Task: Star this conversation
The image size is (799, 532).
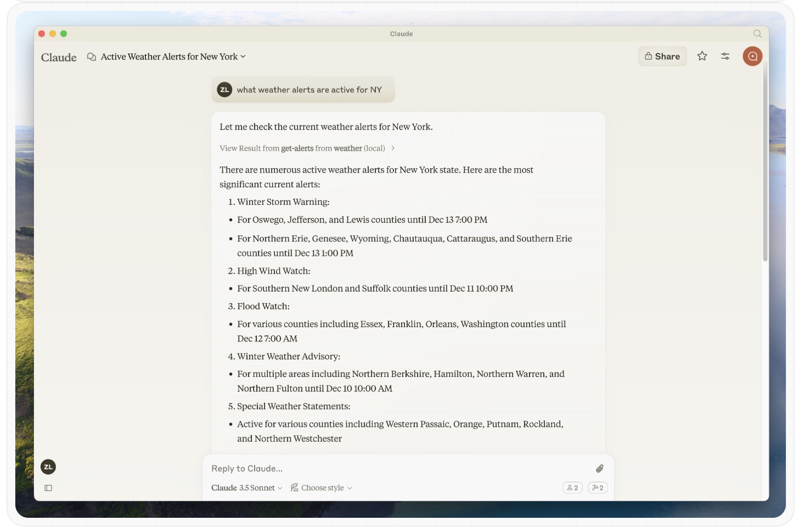Action: pos(702,56)
